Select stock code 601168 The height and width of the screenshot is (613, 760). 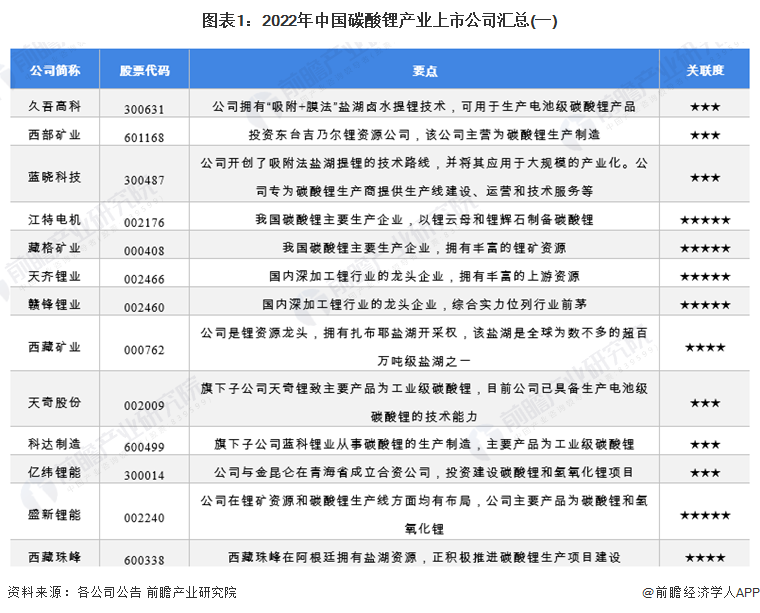(x=144, y=138)
